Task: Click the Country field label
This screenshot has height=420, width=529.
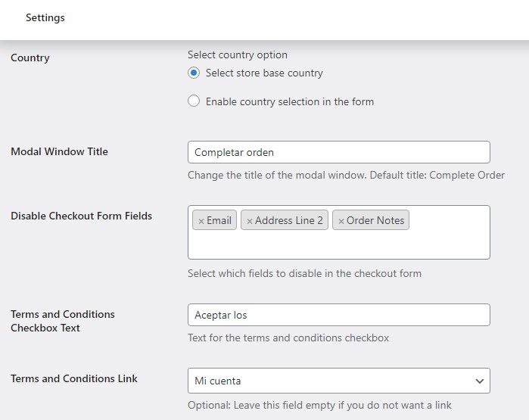Action: click(30, 58)
